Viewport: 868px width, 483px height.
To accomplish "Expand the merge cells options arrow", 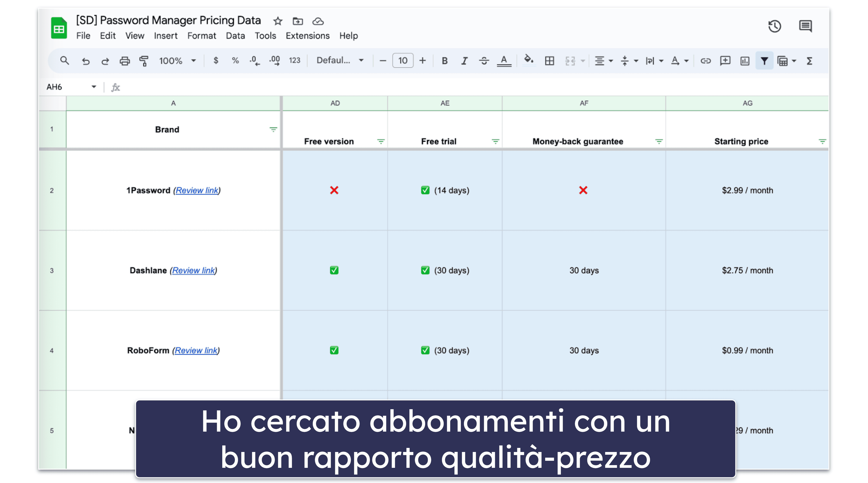I will (x=583, y=61).
